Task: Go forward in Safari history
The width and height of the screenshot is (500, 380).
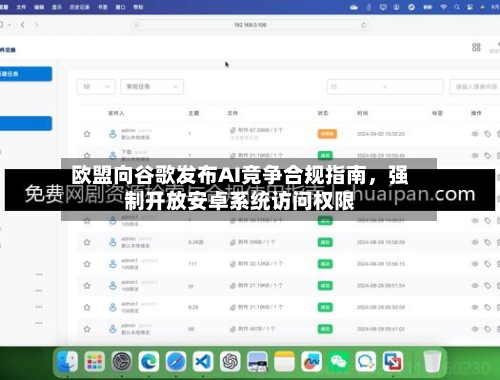Action: (x=36, y=25)
